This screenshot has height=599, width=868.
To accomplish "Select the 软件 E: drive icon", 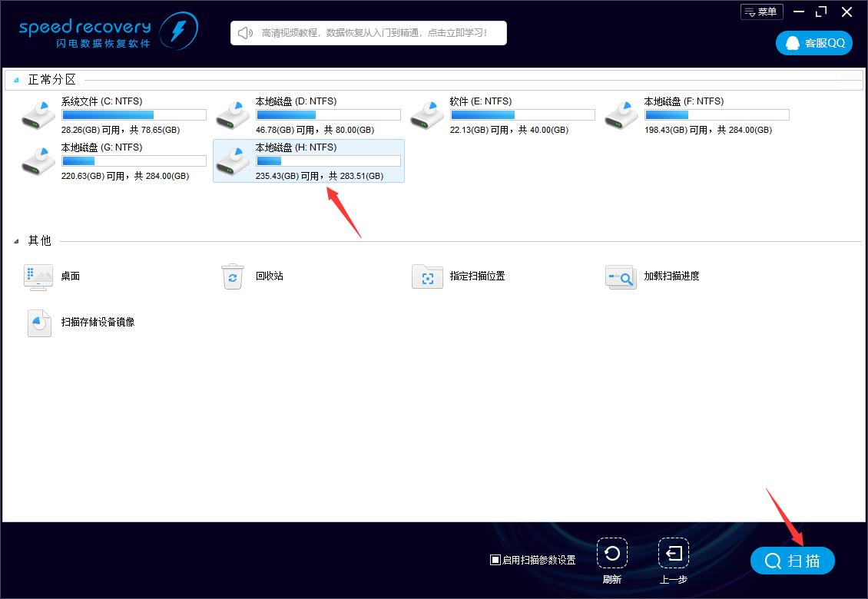I will tap(427, 115).
